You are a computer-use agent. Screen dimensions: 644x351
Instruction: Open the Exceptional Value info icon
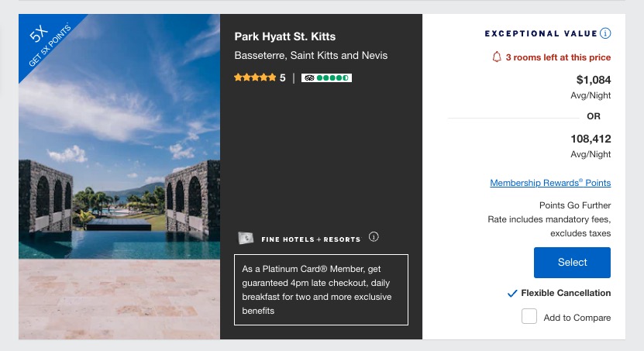(x=605, y=33)
